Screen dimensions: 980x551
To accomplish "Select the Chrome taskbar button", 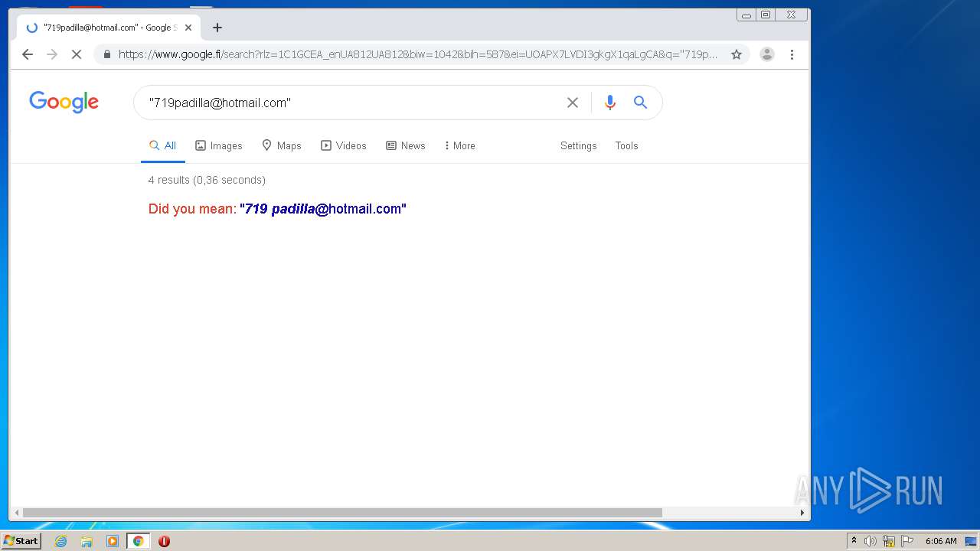I will pyautogui.click(x=138, y=541).
